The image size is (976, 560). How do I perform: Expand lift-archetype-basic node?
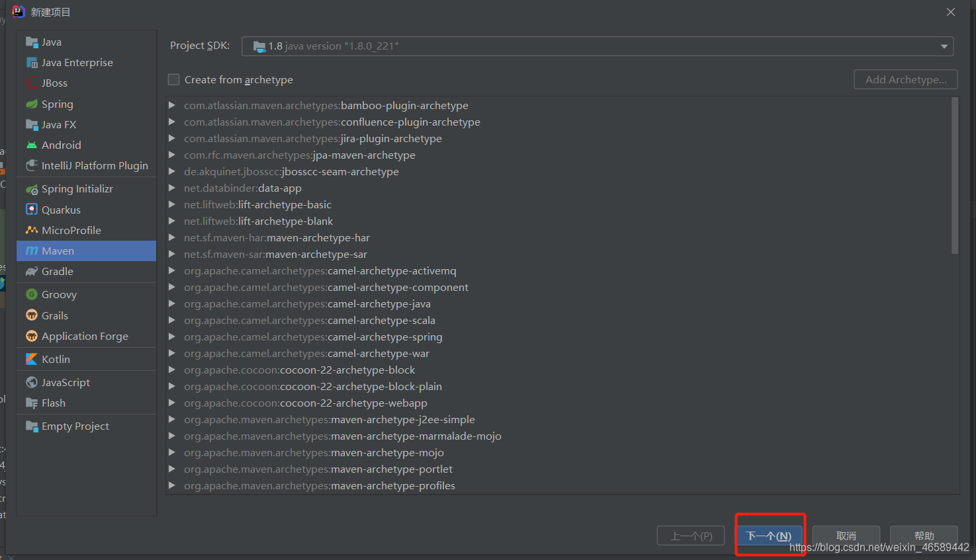coord(172,204)
